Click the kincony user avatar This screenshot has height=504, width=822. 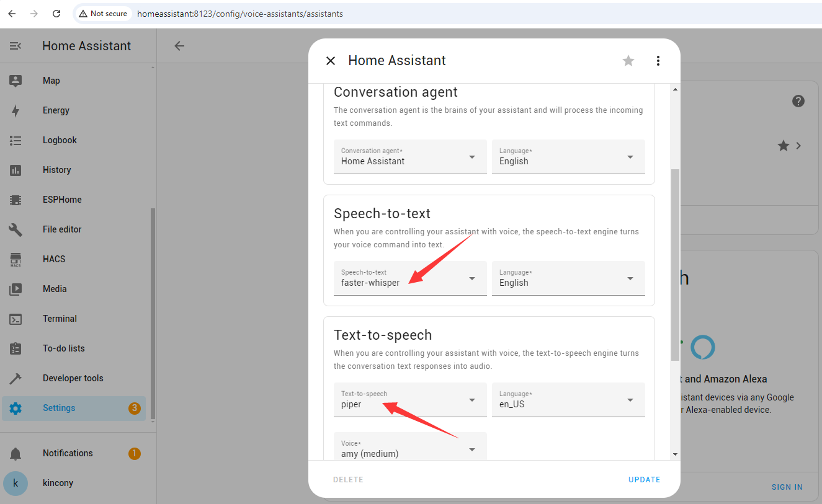point(16,483)
